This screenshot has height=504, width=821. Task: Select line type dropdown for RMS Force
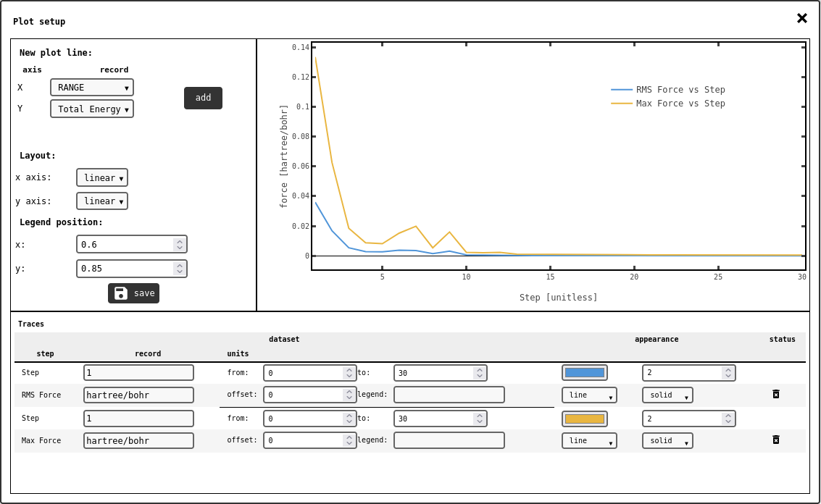(x=589, y=395)
